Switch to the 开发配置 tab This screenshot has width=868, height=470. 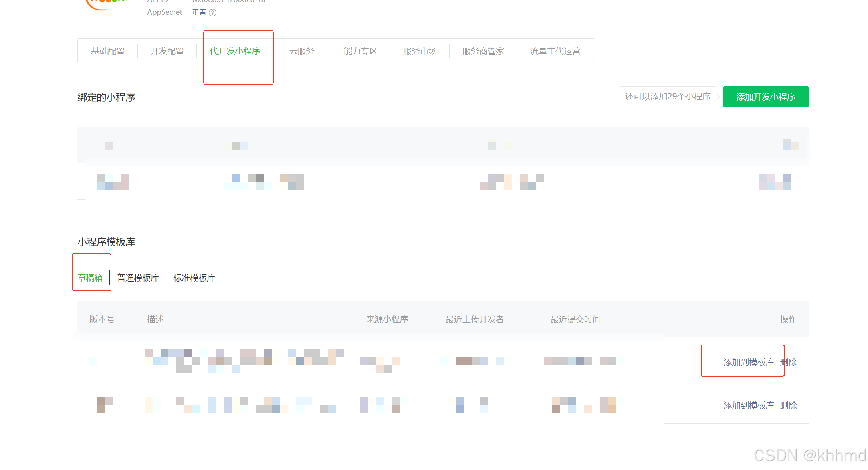pos(167,51)
